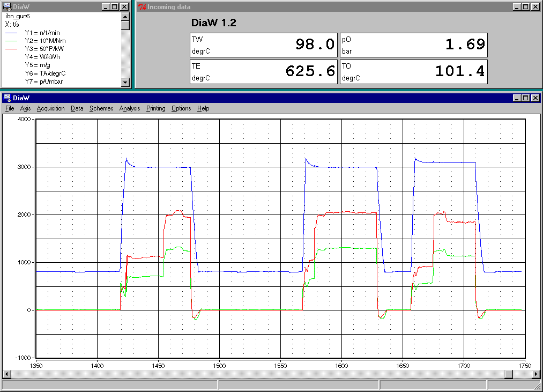The image size is (543, 392).
Task: Click the horizontal scrollbar thumb under chart
Action: tap(508, 374)
